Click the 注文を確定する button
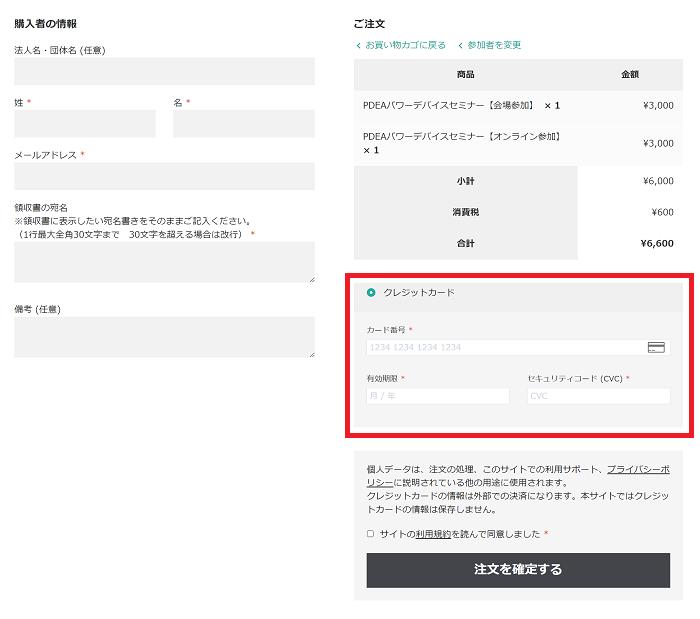 (x=518, y=570)
